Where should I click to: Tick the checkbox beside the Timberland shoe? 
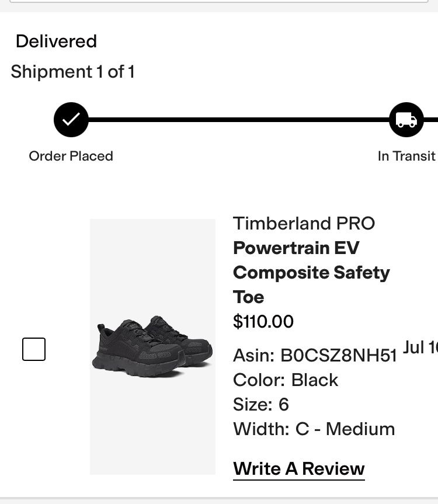tap(34, 349)
